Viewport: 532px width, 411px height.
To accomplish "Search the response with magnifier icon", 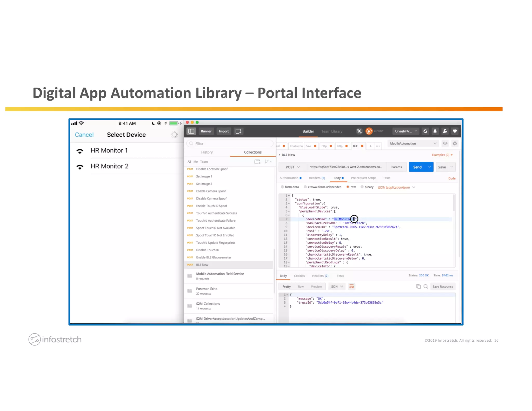I will pos(425,286).
